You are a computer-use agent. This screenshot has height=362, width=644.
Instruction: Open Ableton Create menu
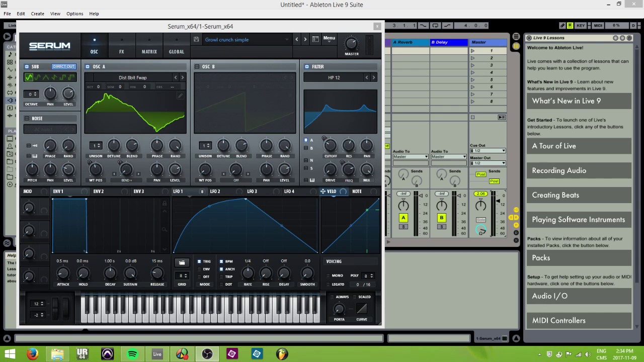37,14
